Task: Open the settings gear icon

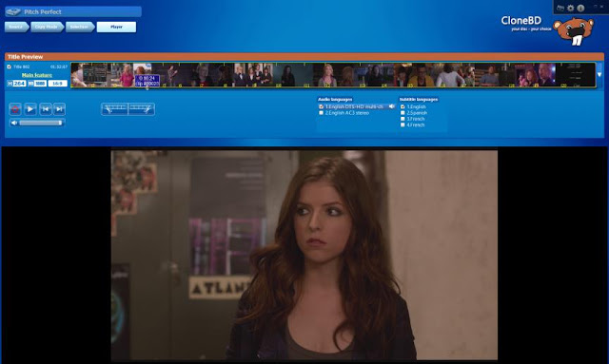Action: click(570, 9)
